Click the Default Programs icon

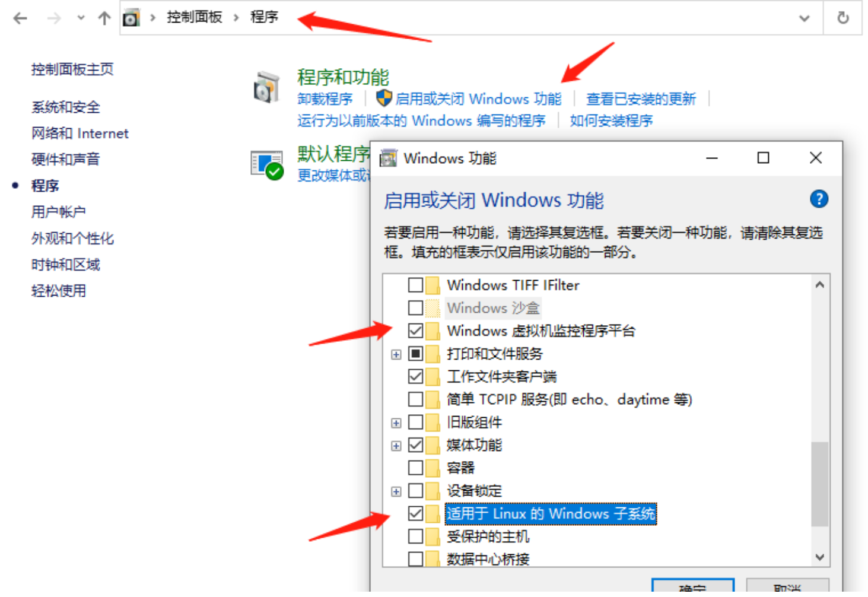coord(266,164)
